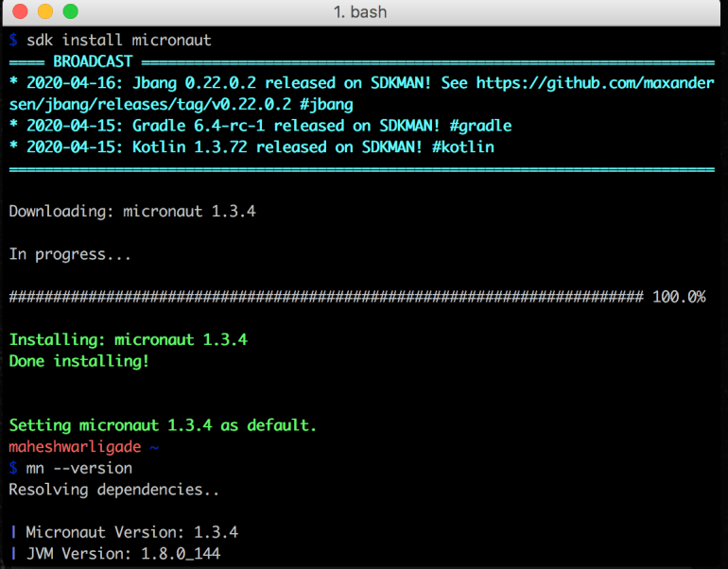Viewport: 728px width, 569px height.
Task: Click the '1. bash' window title
Action: point(360,11)
